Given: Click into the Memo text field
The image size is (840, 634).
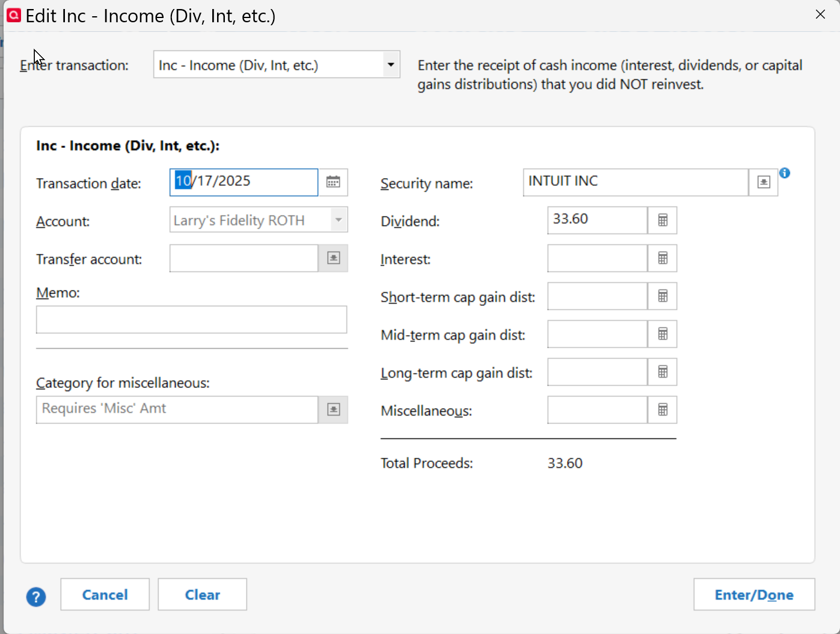Looking at the screenshot, I should click(x=191, y=319).
